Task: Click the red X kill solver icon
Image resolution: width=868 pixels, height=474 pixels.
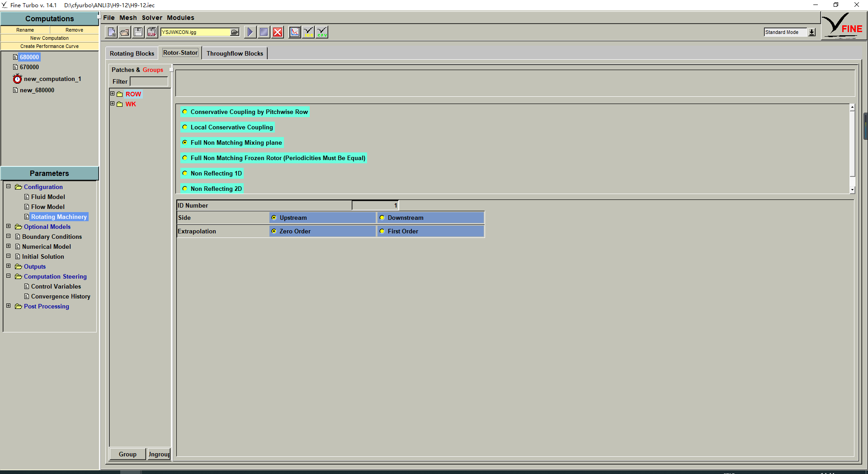Action: (278, 32)
